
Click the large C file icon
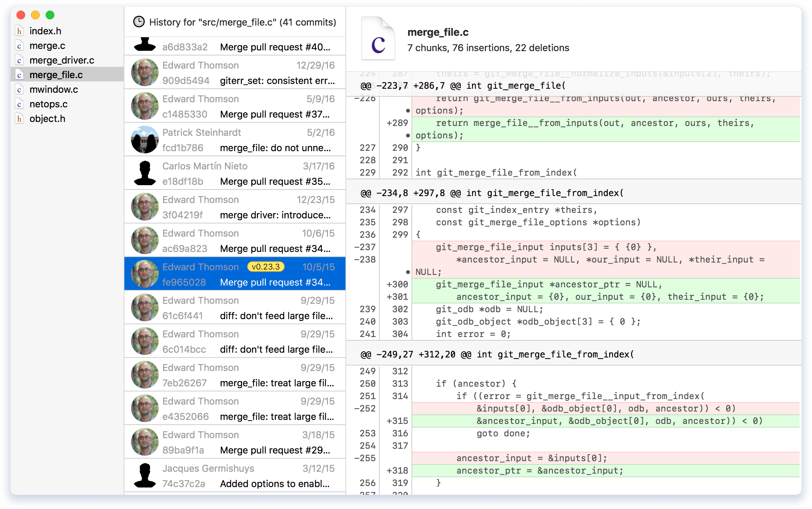378,39
